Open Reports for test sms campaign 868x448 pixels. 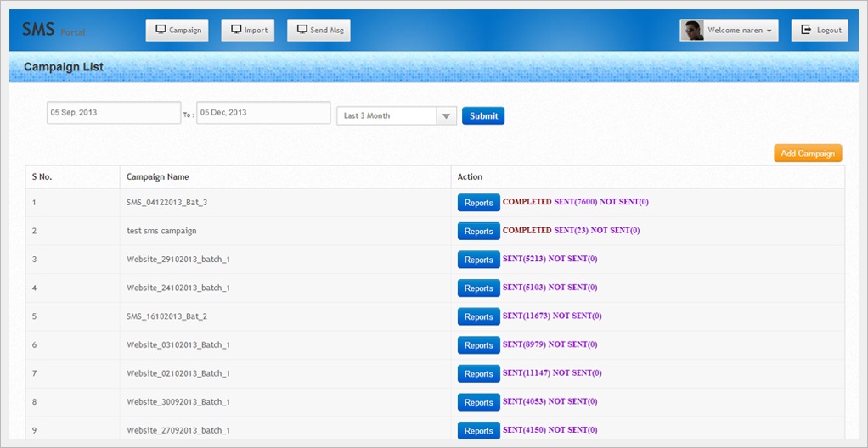478,231
